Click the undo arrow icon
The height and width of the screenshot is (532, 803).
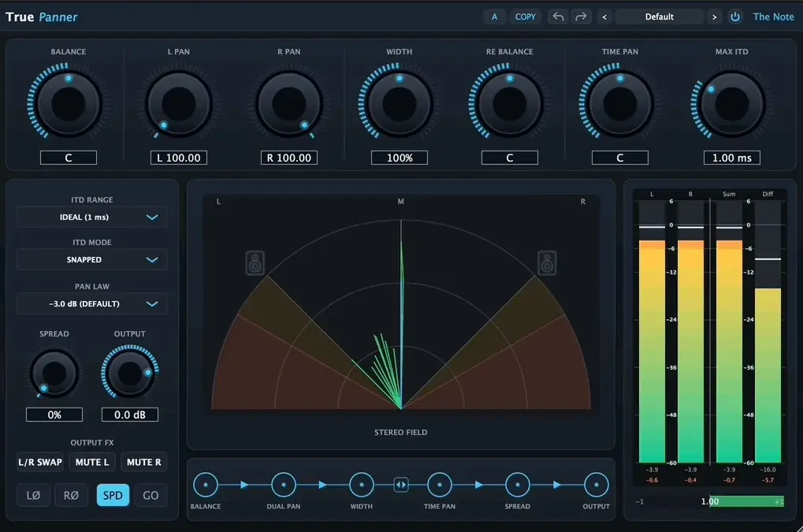coord(558,17)
